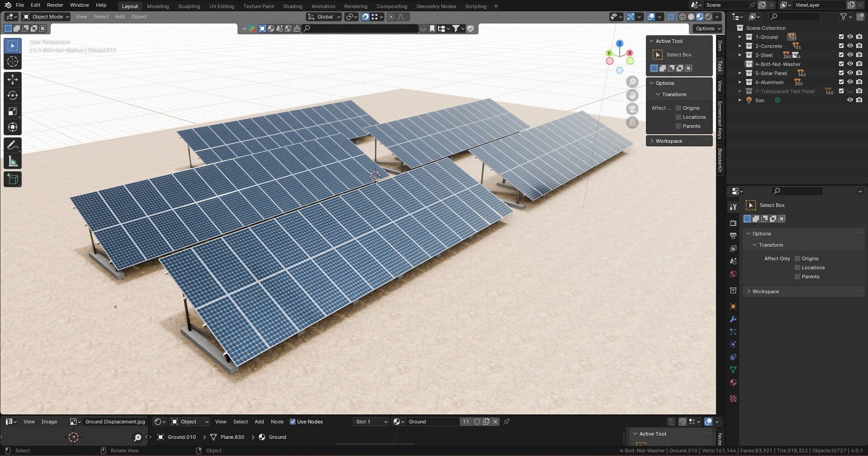Viewport: 868px width, 456px height.
Task: Hide the 2-Concrete collection in viewport
Action: [850, 46]
